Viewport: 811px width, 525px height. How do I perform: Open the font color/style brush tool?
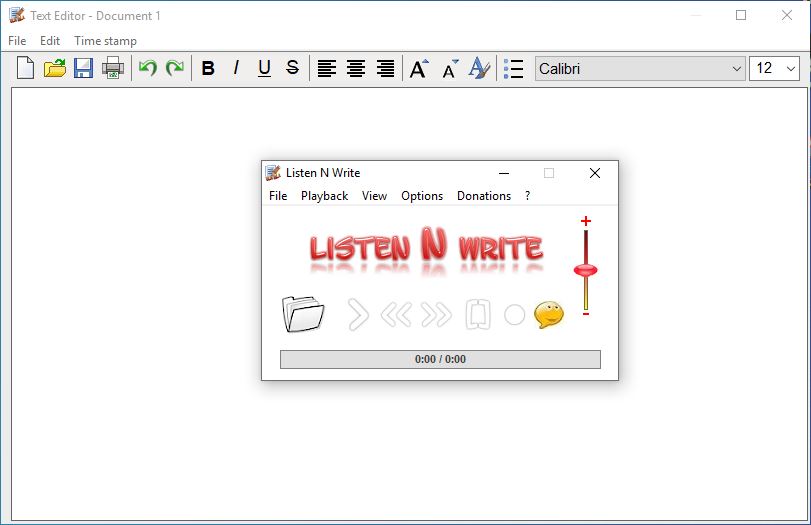(479, 68)
